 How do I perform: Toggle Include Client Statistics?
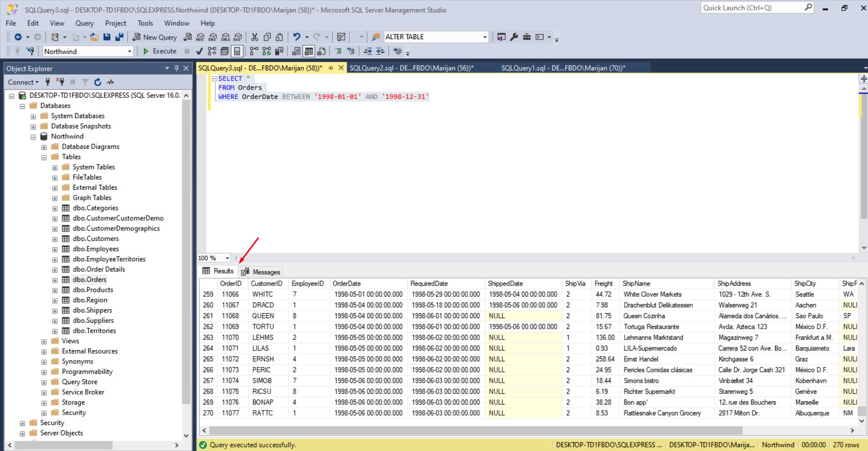click(x=279, y=51)
